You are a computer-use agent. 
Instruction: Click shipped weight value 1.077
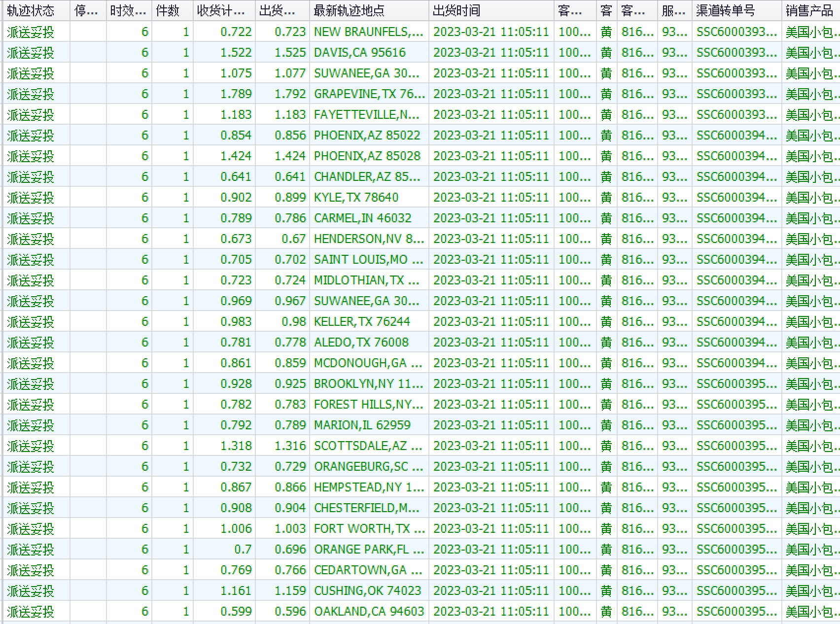point(290,73)
